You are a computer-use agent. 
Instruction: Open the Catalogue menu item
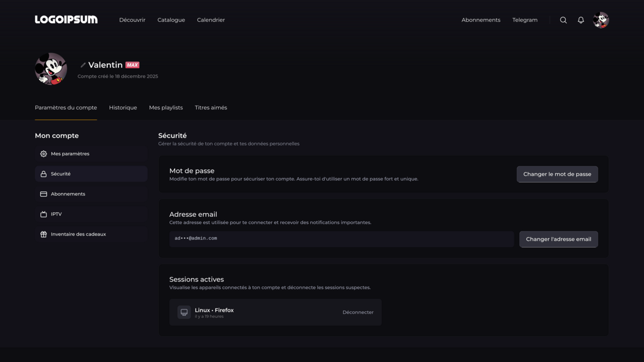point(171,20)
